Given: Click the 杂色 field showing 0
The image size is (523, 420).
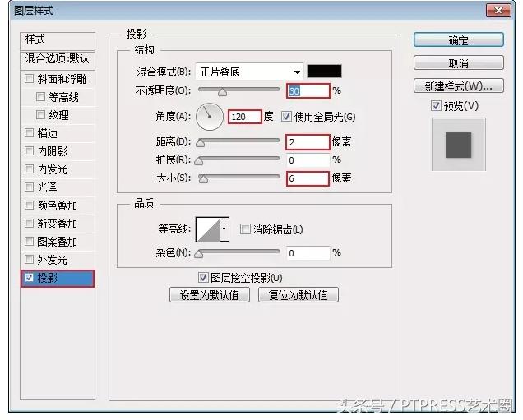Looking at the screenshot, I should point(308,253).
